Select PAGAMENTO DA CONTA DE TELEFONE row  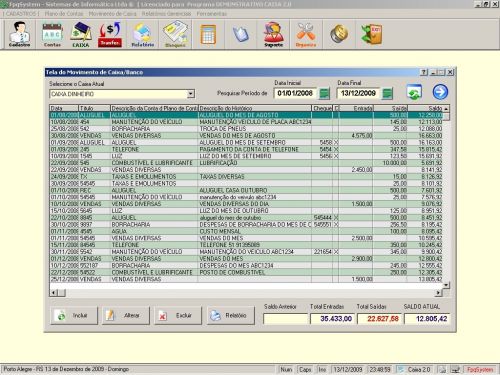coord(246,149)
